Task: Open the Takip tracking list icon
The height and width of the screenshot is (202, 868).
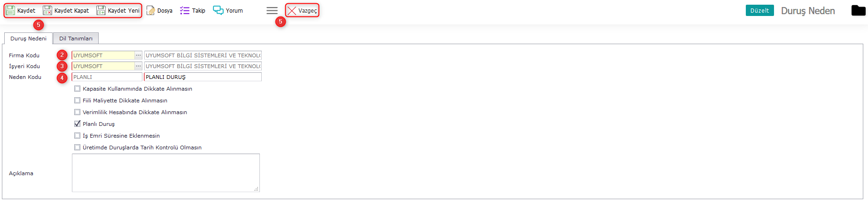Action: click(x=185, y=10)
